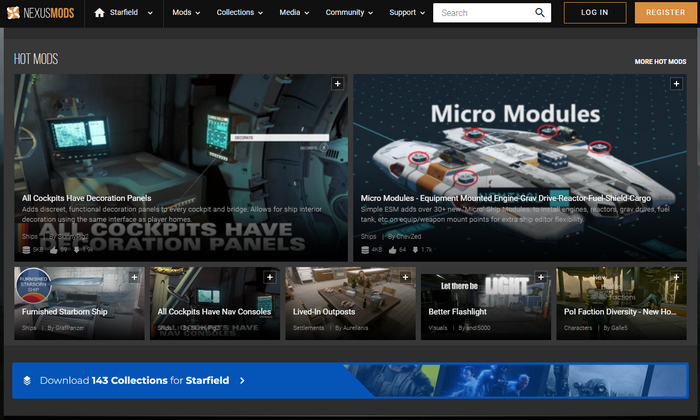Click plus icon on Better Flashlight card

pyautogui.click(x=540, y=277)
